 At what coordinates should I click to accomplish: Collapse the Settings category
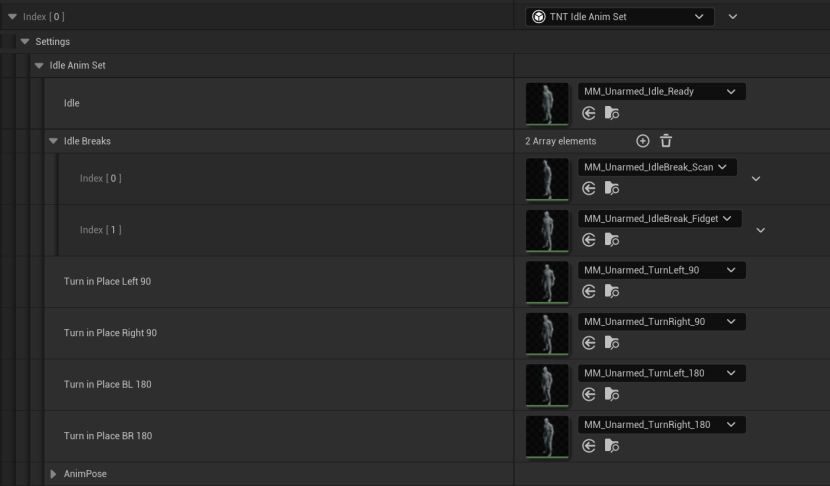click(x=25, y=42)
